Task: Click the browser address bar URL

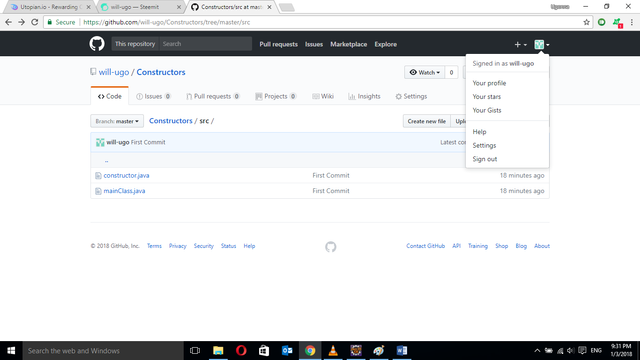Action: coord(167,22)
